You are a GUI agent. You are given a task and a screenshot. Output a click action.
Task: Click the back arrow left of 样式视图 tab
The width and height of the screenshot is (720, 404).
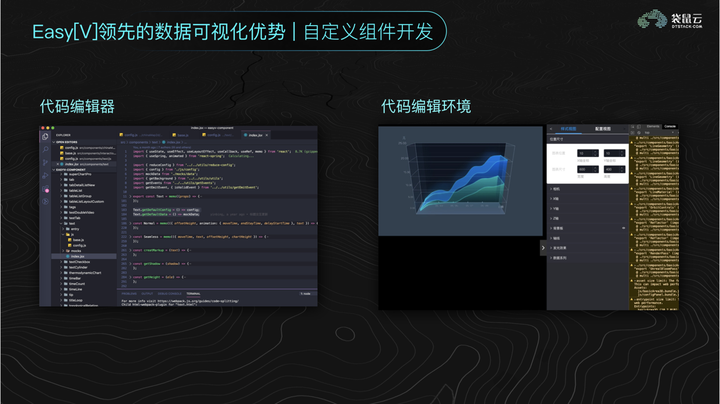(551, 129)
